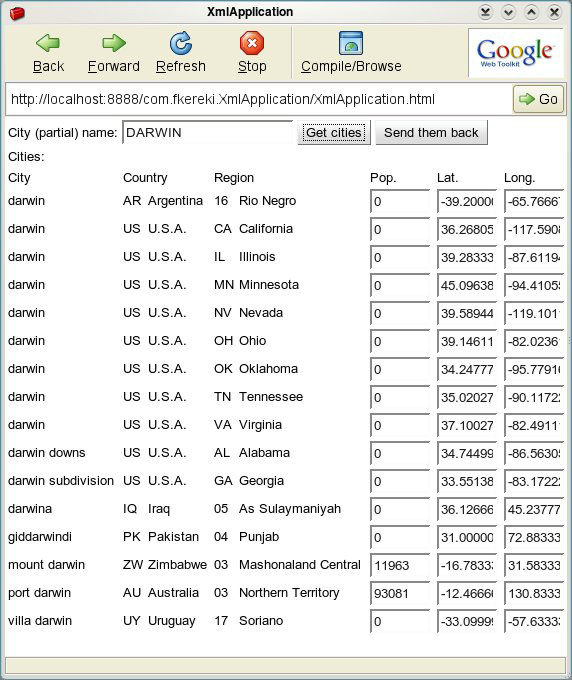Click 'Illinois' region text

[257, 257]
